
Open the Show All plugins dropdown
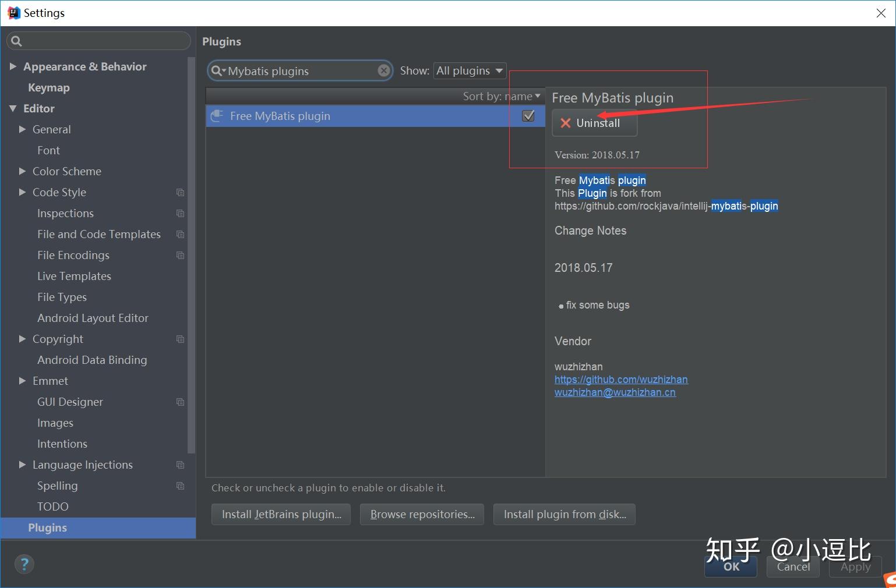coord(470,70)
